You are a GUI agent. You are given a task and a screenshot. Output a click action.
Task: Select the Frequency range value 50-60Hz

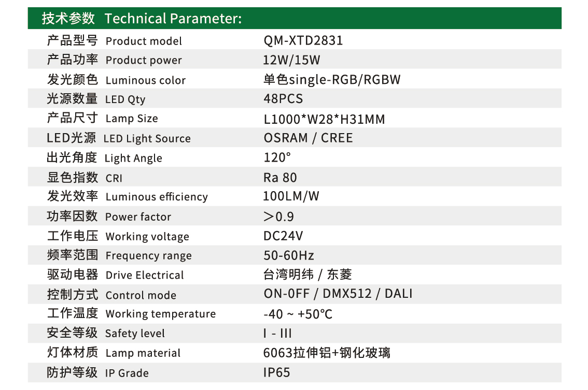tap(289, 256)
